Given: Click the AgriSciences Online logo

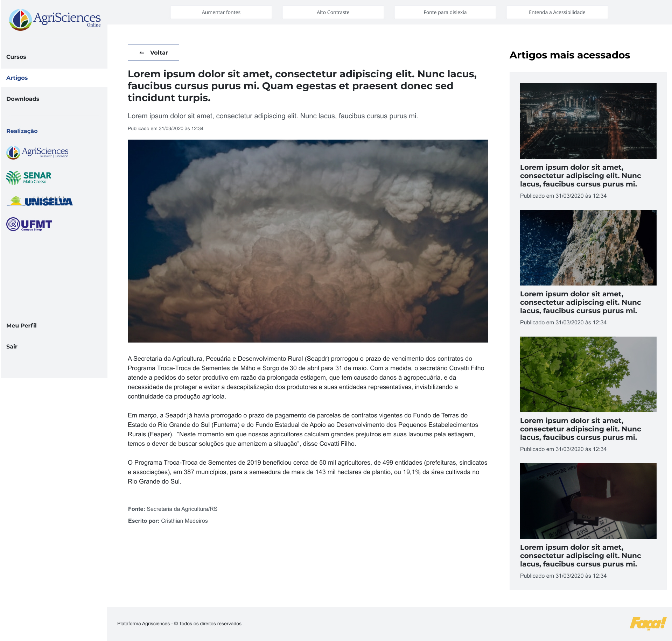Looking at the screenshot, I should tap(55, 19).
